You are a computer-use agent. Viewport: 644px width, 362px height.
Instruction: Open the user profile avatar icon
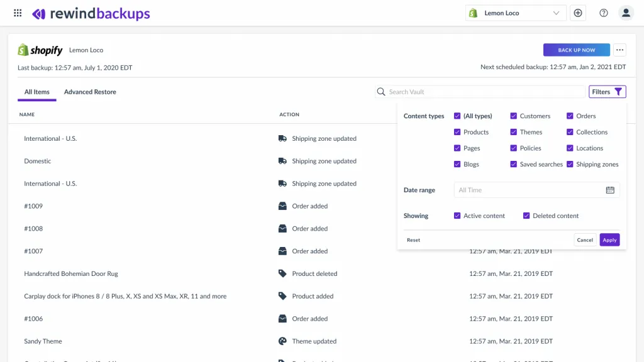pos(626,13)
